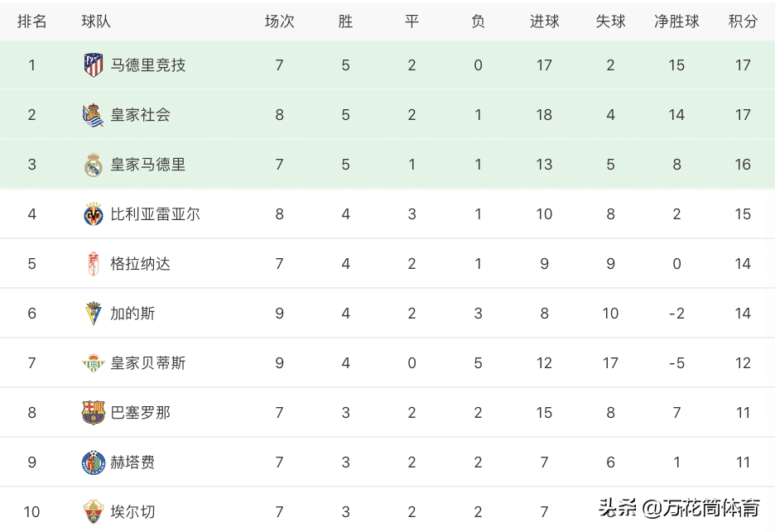775x532 pixels.
Task: Click the Real Sociedad team badge
Action: (93, 115)
